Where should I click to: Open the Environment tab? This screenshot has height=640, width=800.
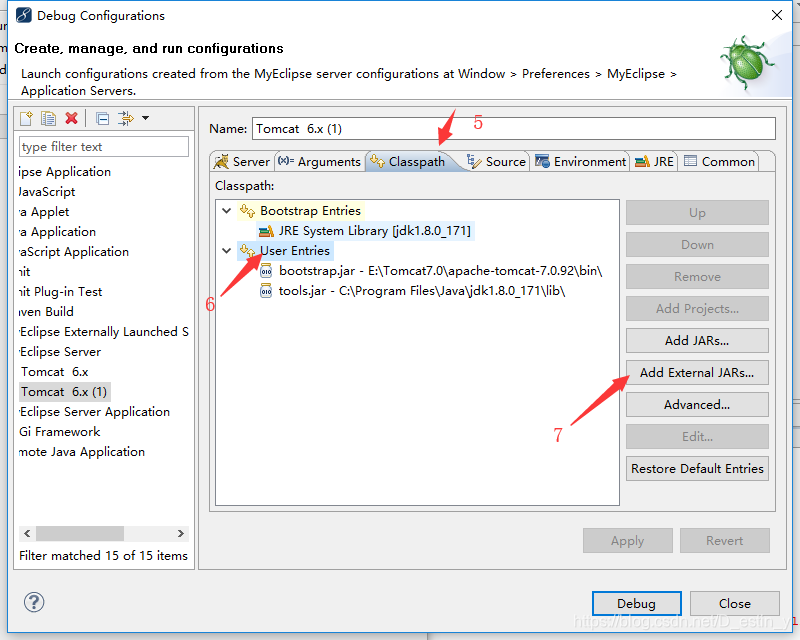click(581, 162)
